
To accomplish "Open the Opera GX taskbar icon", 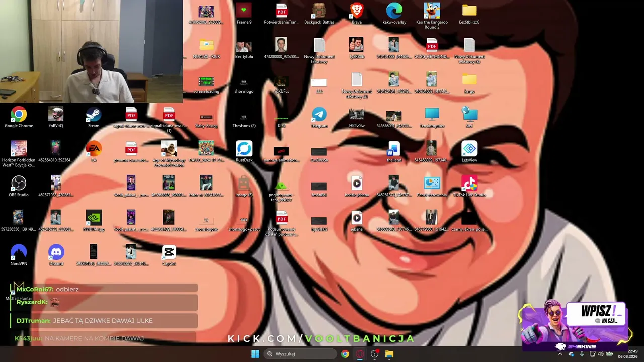I will pyautogui.click(x=360, y=354).
